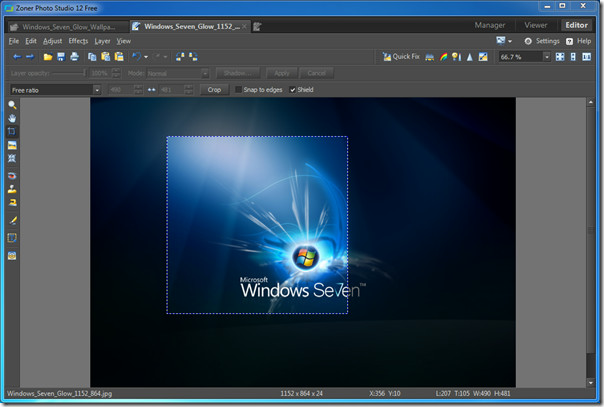
Task: Click the open folder icon
Action: point(48,57)
